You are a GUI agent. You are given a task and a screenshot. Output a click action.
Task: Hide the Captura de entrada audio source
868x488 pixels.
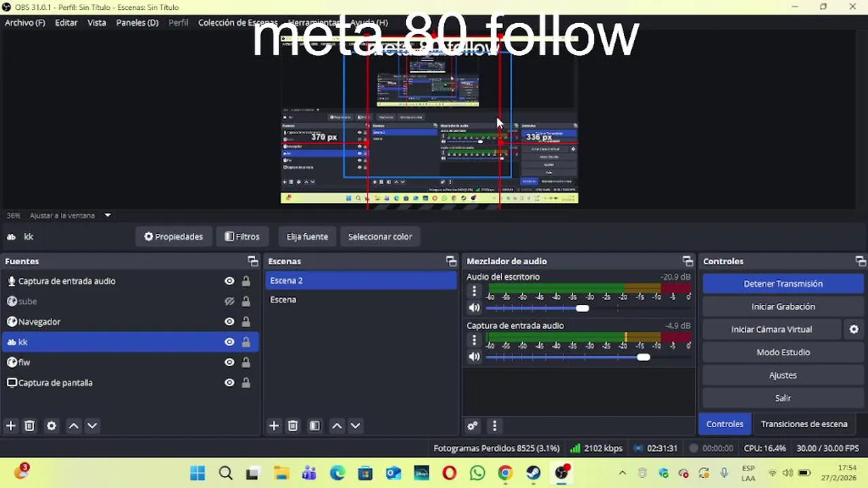229,281
